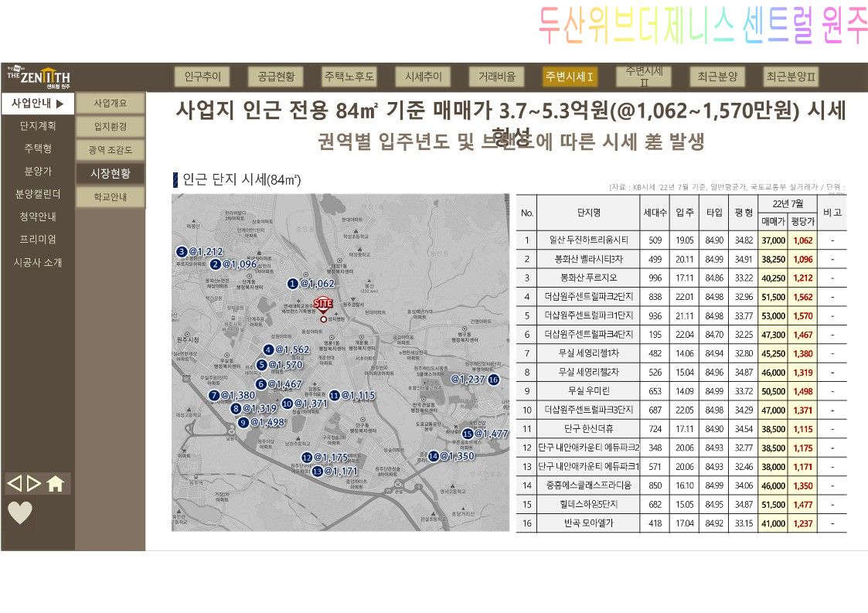Viewport: 868px width, 613px height.
Task: Click the 학교안내 submenu button
Action: [x=111, y=196]
